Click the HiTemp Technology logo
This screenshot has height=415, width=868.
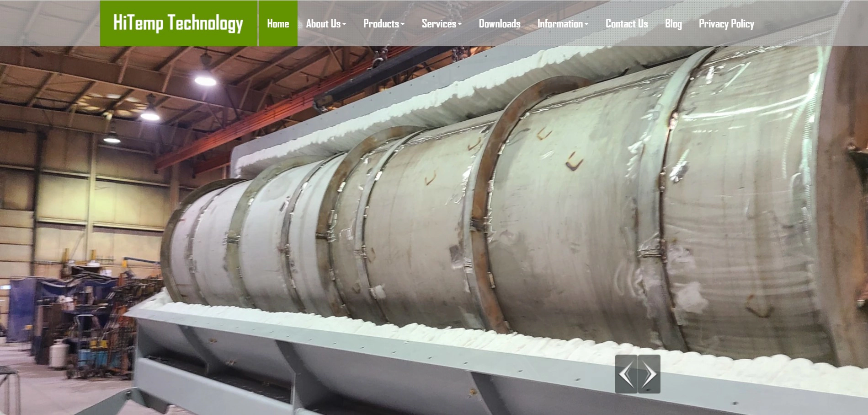(x=178, y=23)
